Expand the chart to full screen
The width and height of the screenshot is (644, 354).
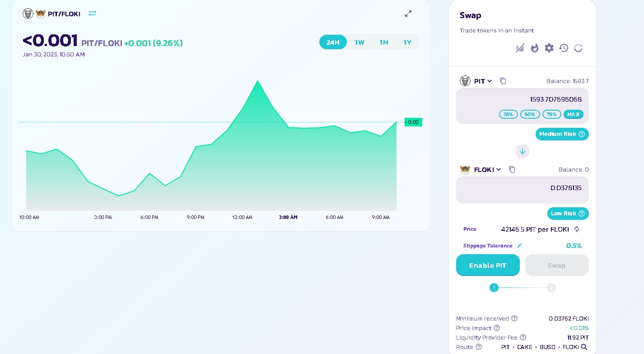(x=408, y=14)
